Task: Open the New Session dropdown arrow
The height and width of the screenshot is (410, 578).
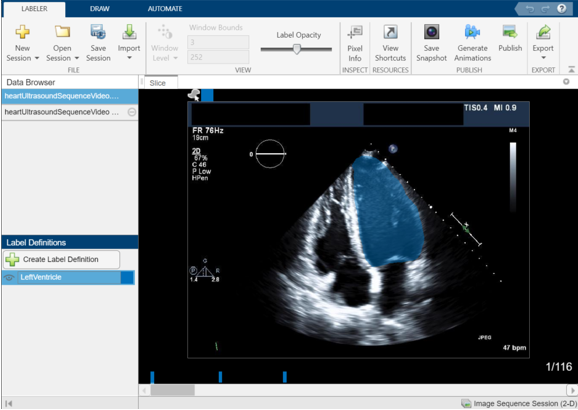Action: tap(37, 58)
